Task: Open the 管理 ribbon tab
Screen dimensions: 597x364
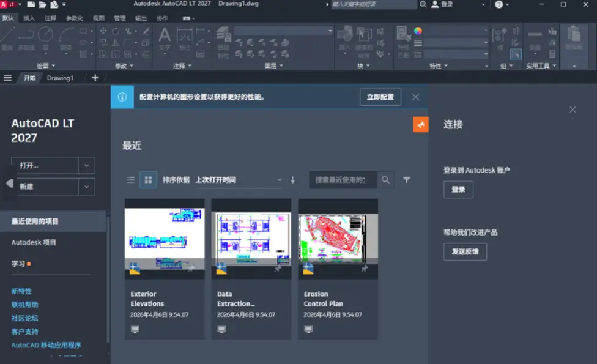Action: pos(119,18)
